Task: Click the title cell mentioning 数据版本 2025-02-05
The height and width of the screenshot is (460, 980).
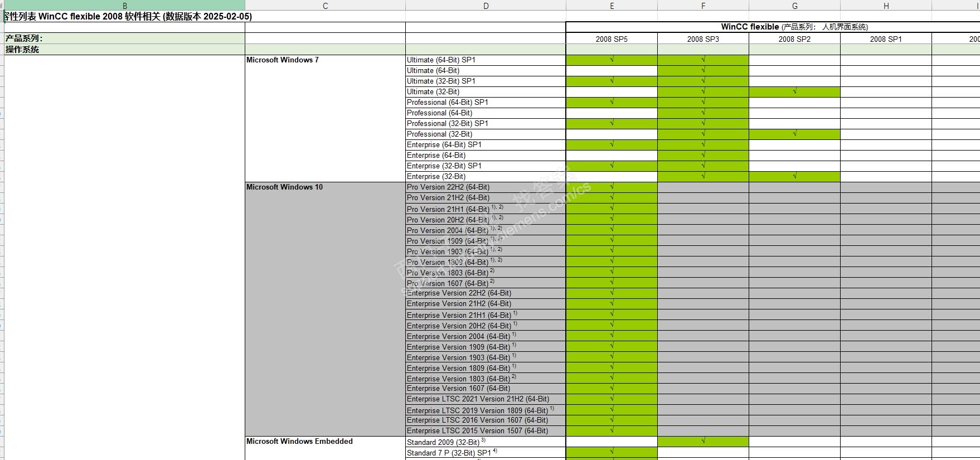Action: pyautogui.click(x=128, y=17)
